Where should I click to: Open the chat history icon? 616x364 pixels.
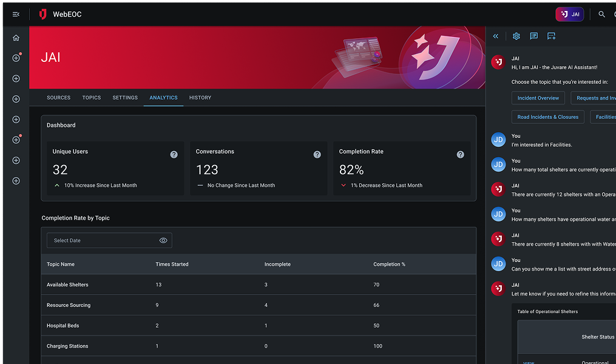click(x=534, y=36)
